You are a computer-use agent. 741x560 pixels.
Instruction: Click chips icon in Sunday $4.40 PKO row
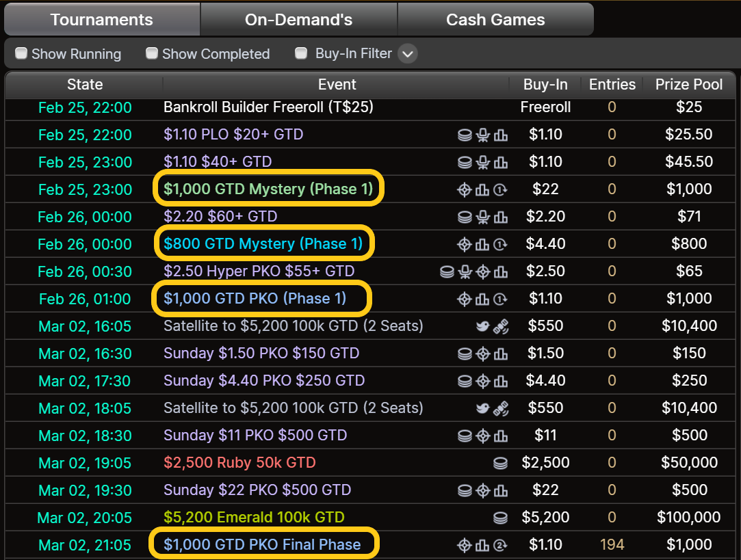pos(465,382)
